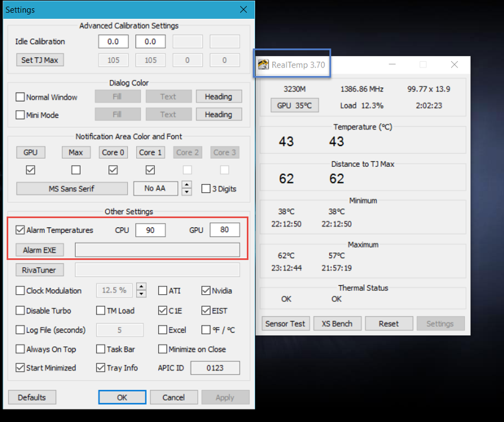Enable the Normal Window checkbox
504x422 pixels.
[20, 97]
